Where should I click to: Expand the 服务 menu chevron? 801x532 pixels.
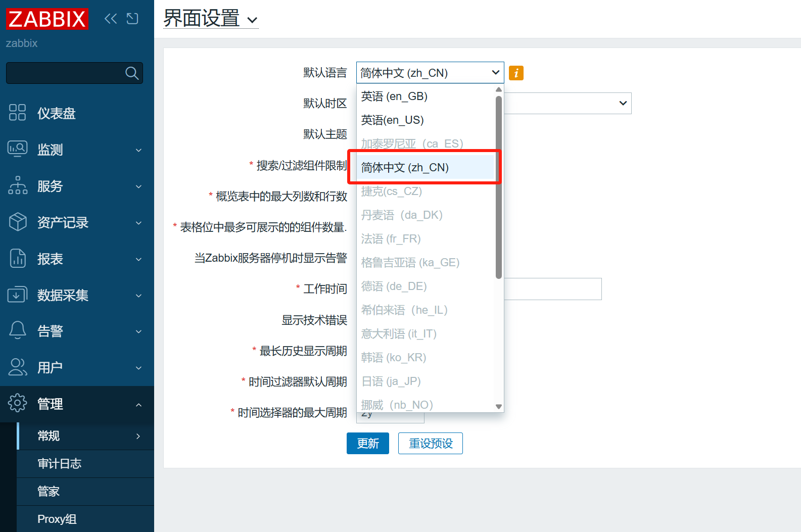(x=138, y=186)
